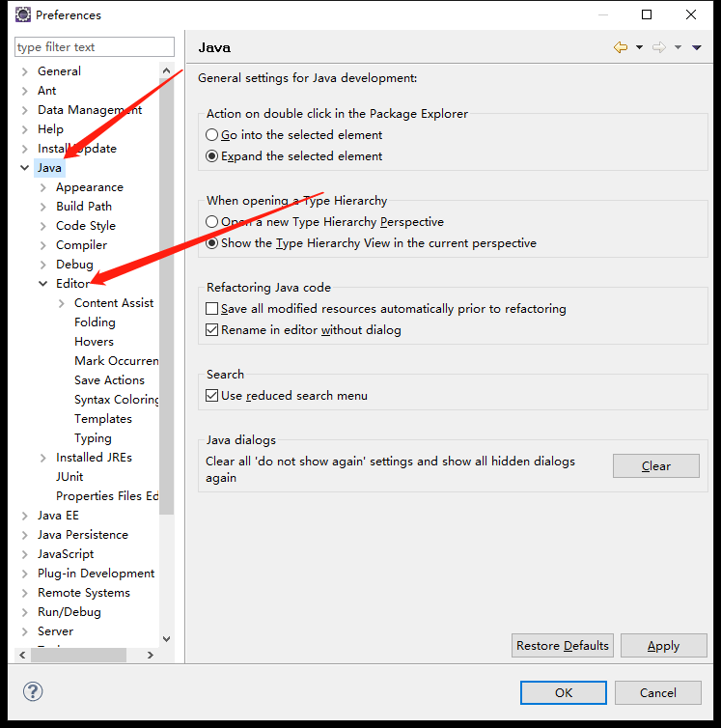
Task: Select Templates in the preferences tree
Action: tap(102, 419)
